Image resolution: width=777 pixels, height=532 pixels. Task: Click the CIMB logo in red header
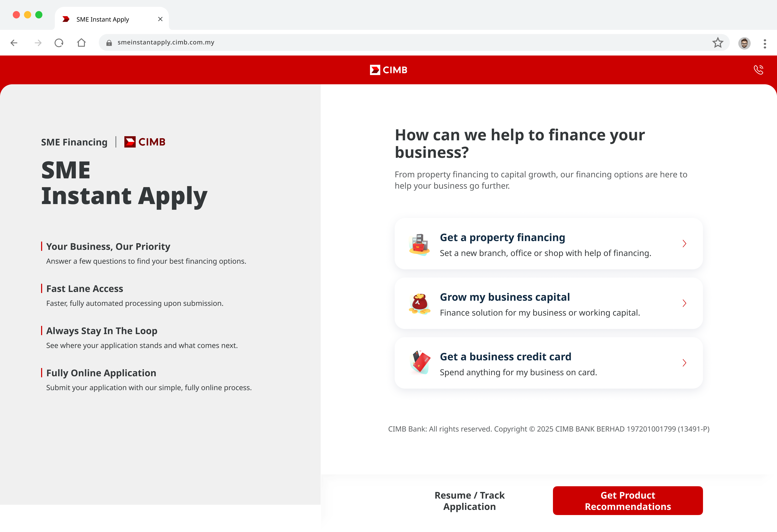click(388, 70)
